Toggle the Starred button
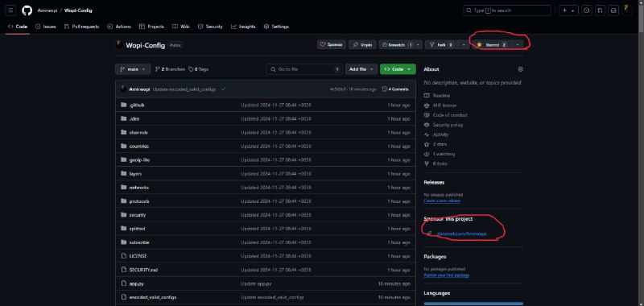The width and height of the screenshot is (644, 306). coord(491,45)
